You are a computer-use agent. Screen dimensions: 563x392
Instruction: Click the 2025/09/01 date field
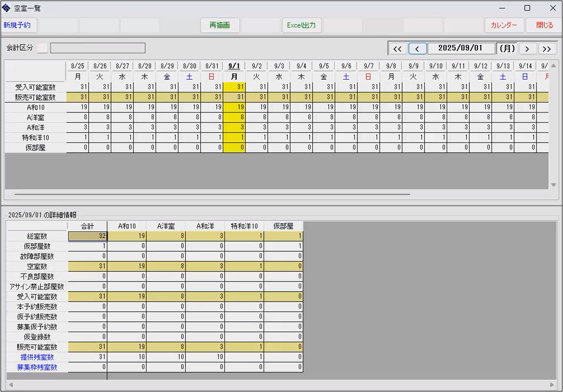[461, 48]
